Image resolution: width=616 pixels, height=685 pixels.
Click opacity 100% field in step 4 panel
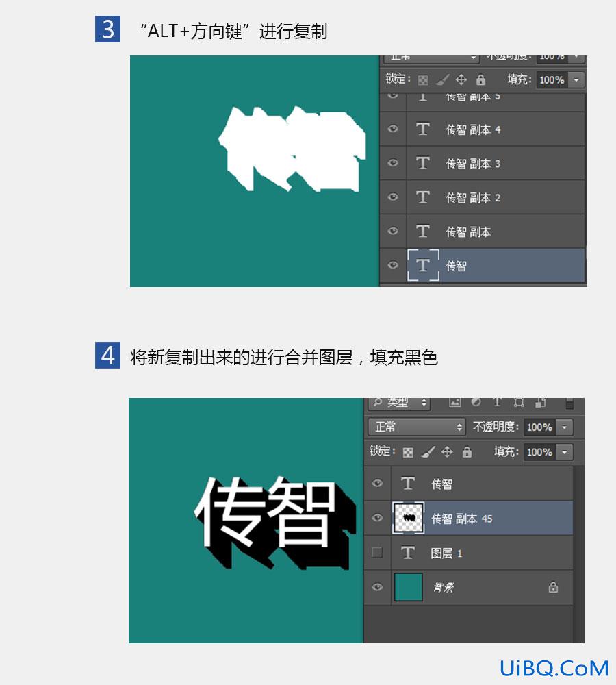pyautogui.click(x=539, y=427)
